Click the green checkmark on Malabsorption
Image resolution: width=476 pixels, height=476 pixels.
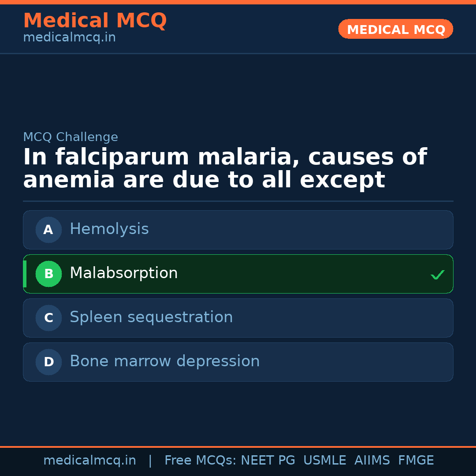tap(437, 275)
